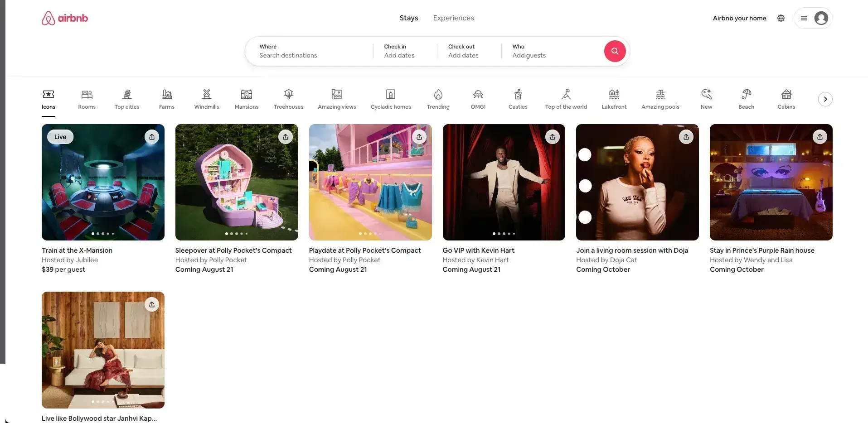Click the $39 per guest price text
Viewport: 868px width, 423px height.
point(63,269)
